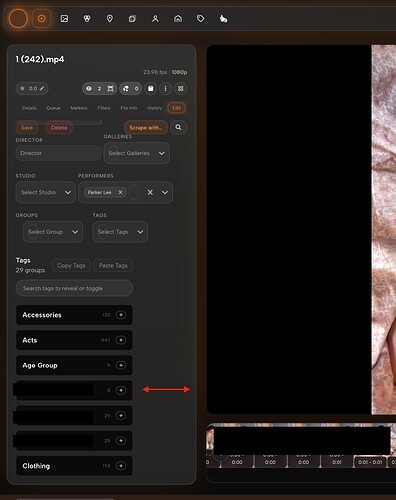Image resolution: width=396 pixels, height=500 pixels.
Task: Expand the hidden group showing count 8
Action: pyautogui.click(x=121, y=390)
